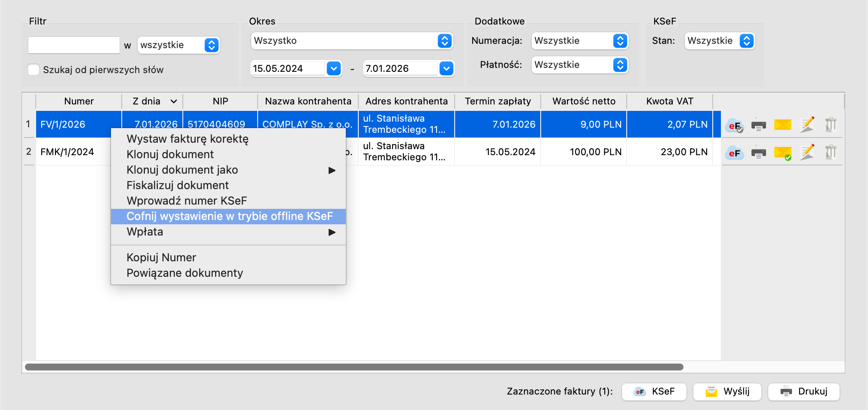Enable 'Szukaj od pierwszych słów' checkbox
Image resolution: width=868 pixels, height=410 pixels.
(x=34, y=70)
